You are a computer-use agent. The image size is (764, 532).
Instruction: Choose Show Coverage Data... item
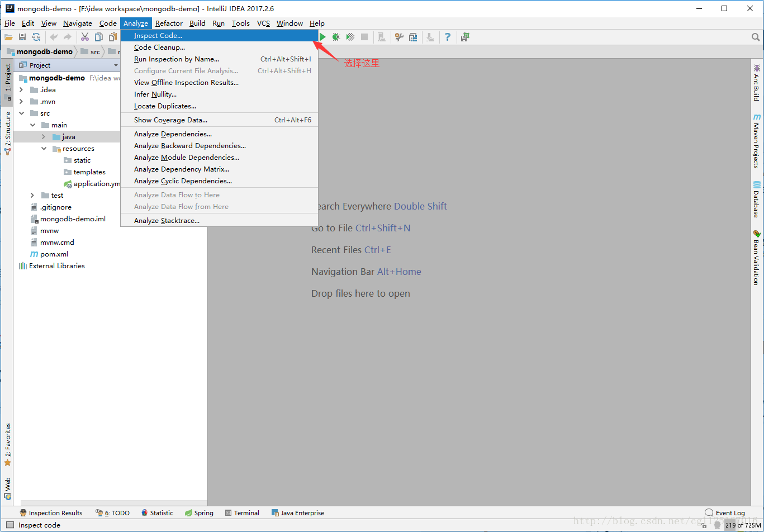coord(219,120)
